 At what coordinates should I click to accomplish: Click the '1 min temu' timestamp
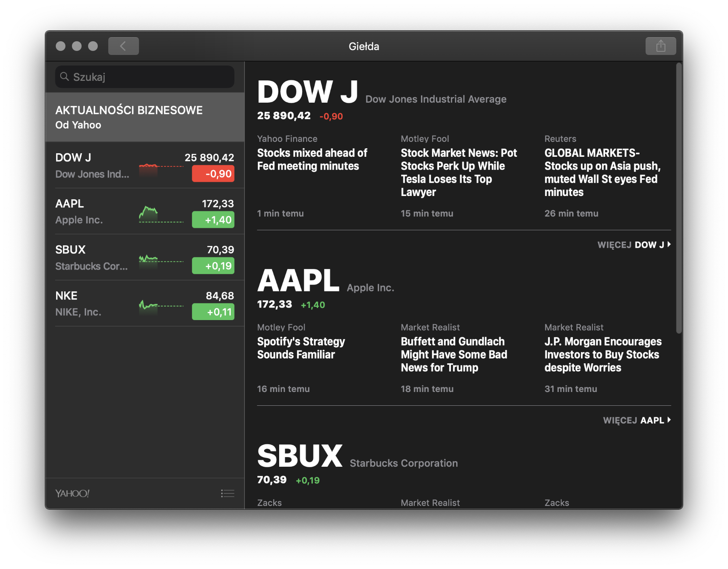pos(280,213)
